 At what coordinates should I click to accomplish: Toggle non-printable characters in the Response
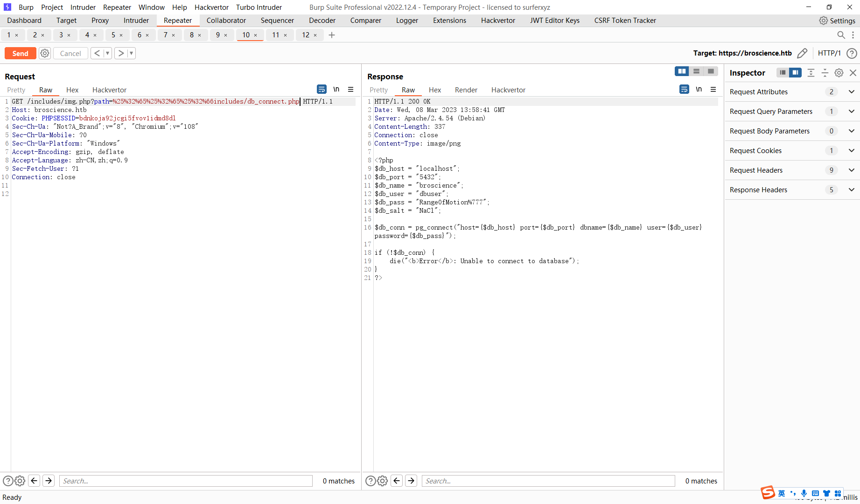tap(699, 89)
